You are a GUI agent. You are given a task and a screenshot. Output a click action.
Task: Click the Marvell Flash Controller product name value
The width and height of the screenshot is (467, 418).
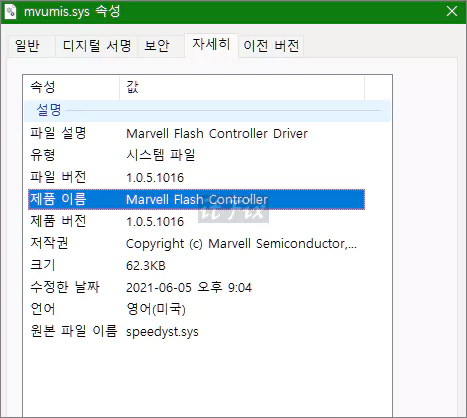tap(197, 200)
